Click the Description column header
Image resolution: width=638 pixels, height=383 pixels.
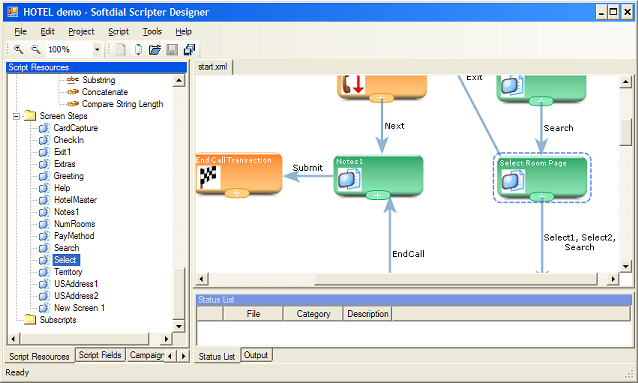pos(368,314)
